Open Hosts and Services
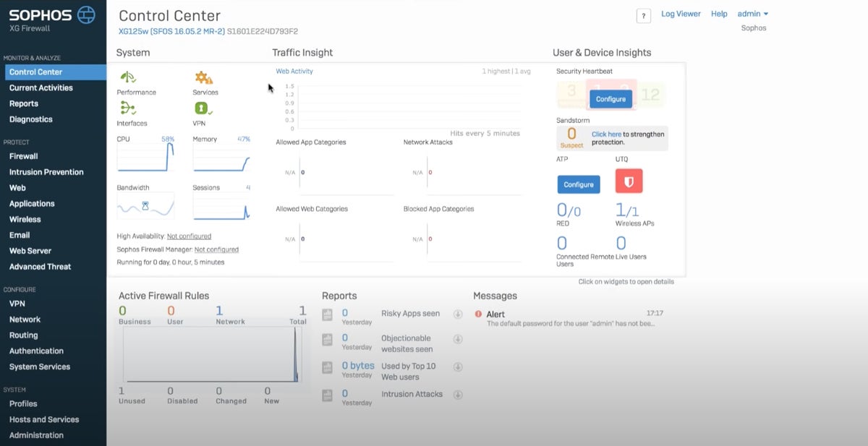Viewport: 868px width, 446px height. (44, 420)
